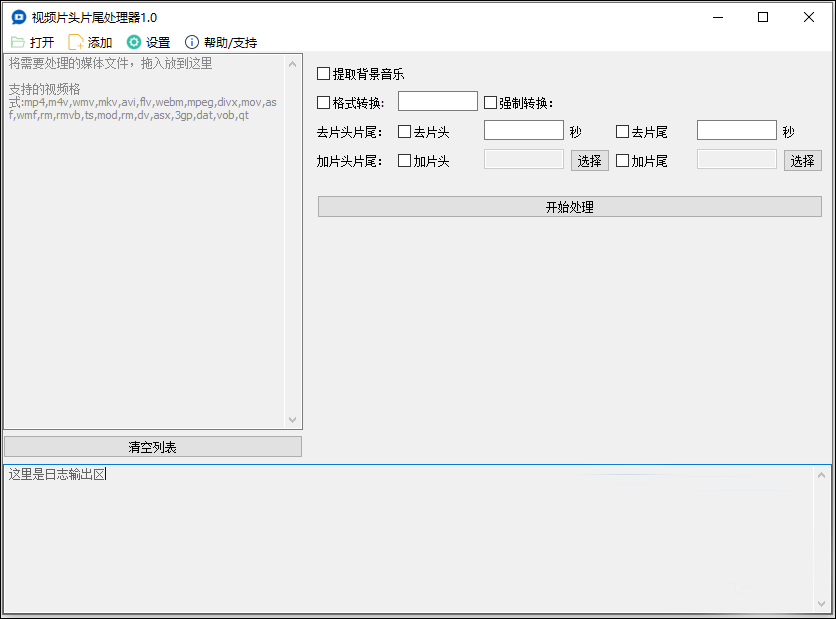Click the 开始处理 button
This screenshot has width=836, height=619.
(569, 207)
